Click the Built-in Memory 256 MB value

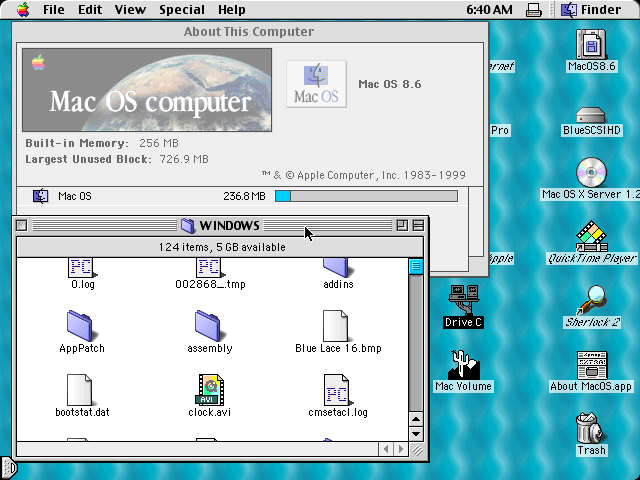click(x=159, y=143)
